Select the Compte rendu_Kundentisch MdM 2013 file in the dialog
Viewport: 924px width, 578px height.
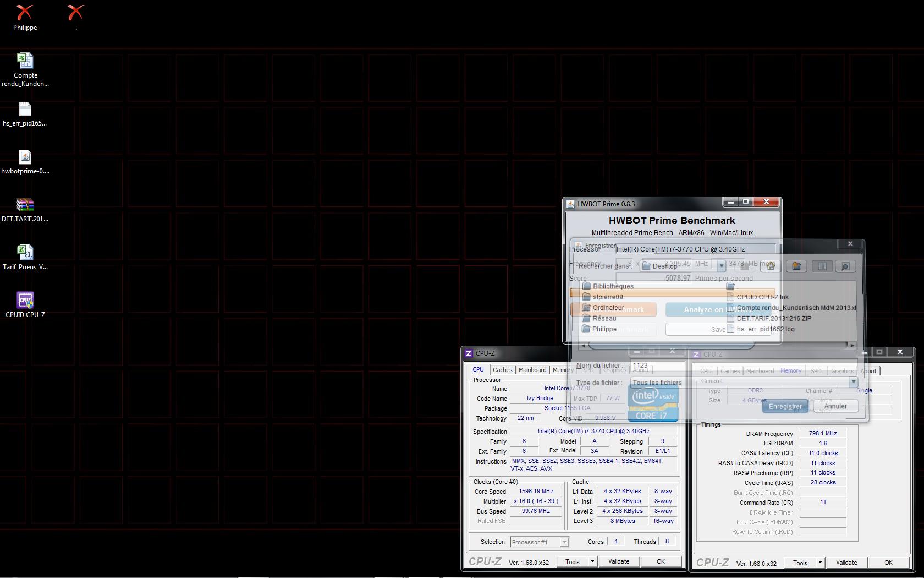[791, 308]
